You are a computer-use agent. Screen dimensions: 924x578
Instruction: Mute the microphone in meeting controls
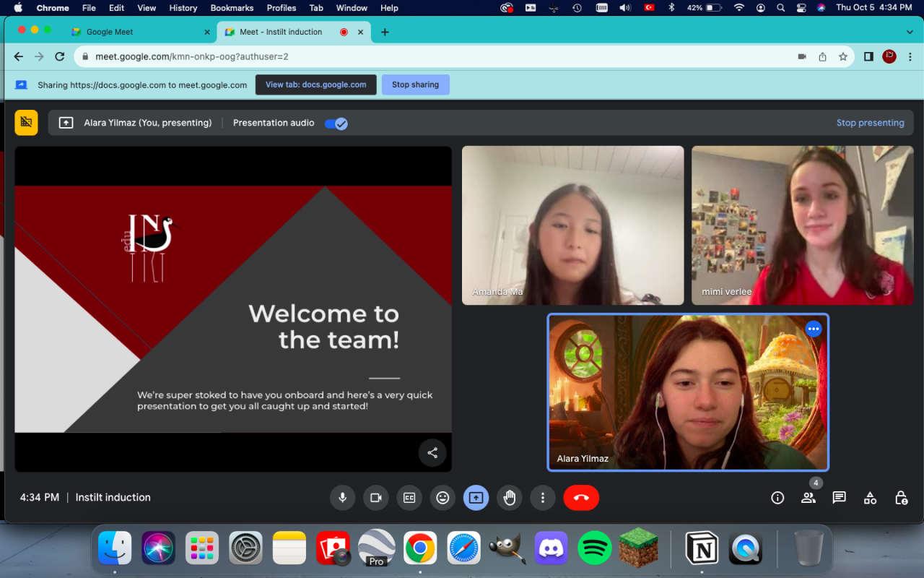click(x=343, y=498)
